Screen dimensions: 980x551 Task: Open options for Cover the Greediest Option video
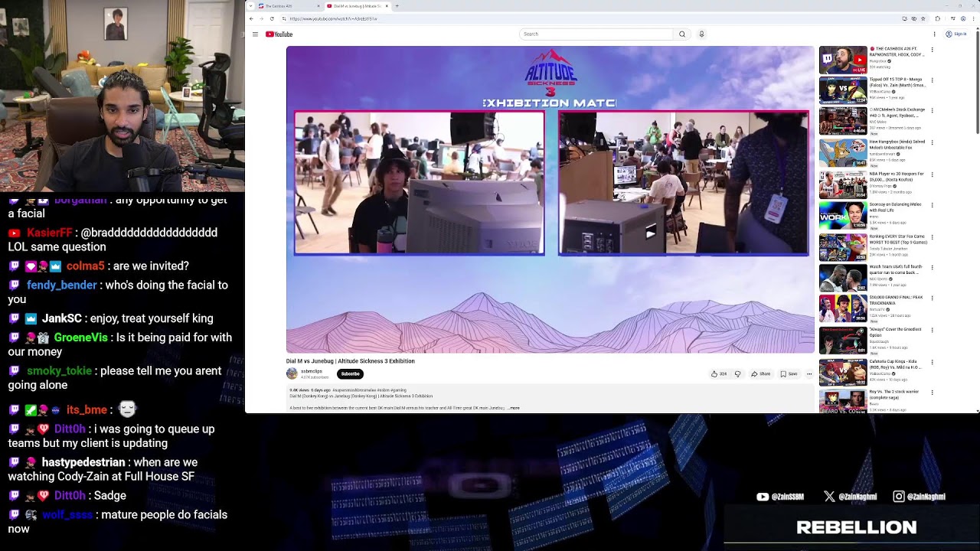933,331
